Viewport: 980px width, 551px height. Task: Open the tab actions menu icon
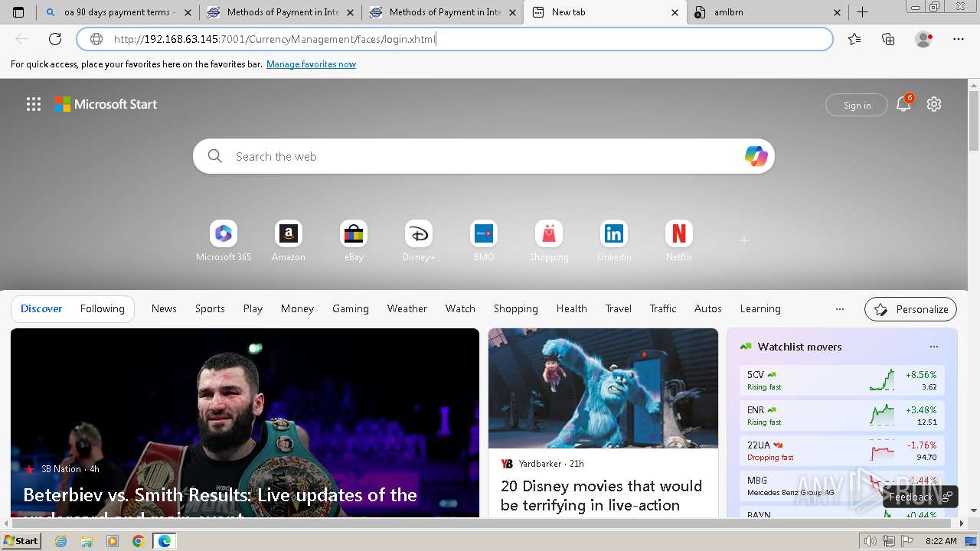tap(18, 12)
